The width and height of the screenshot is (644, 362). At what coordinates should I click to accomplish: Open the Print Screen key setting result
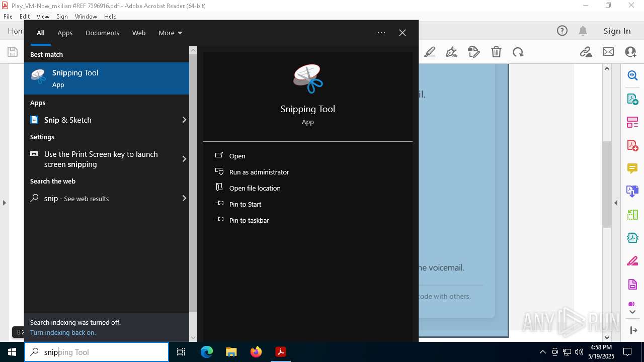pyautogui.click(x=101, y=159)
